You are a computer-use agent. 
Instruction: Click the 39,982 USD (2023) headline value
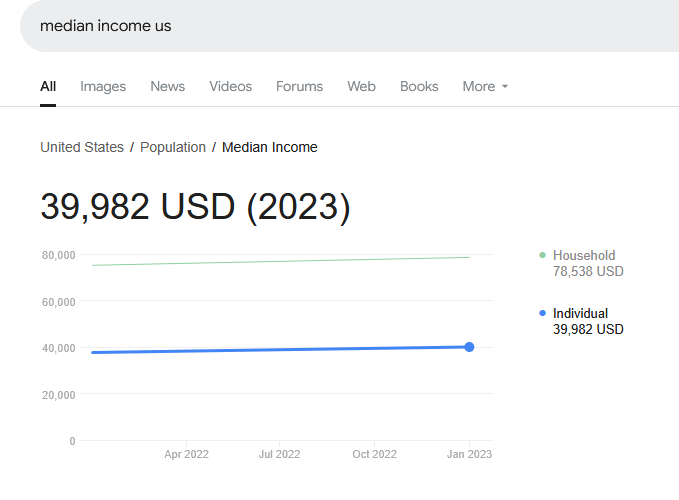click(195, 207)
